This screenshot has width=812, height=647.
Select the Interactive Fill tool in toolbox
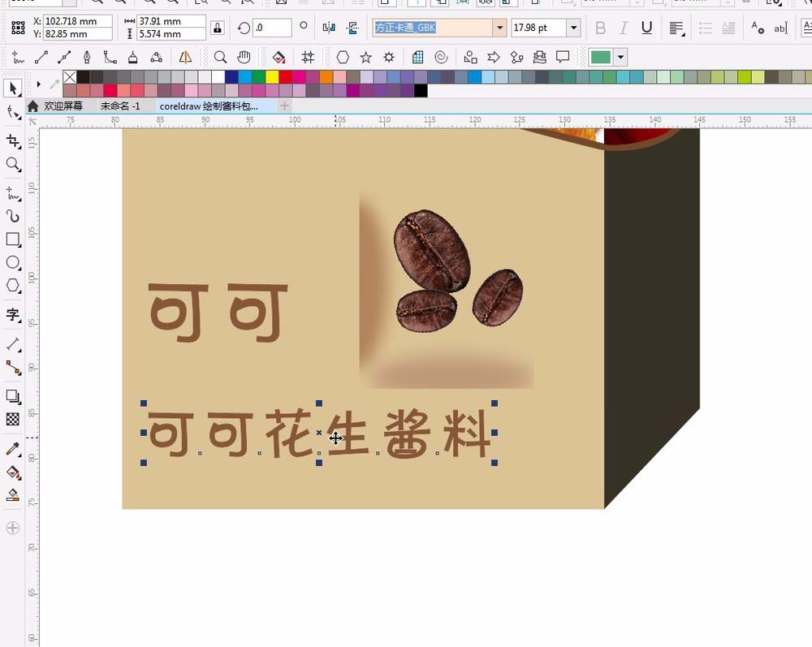(13, 472)
